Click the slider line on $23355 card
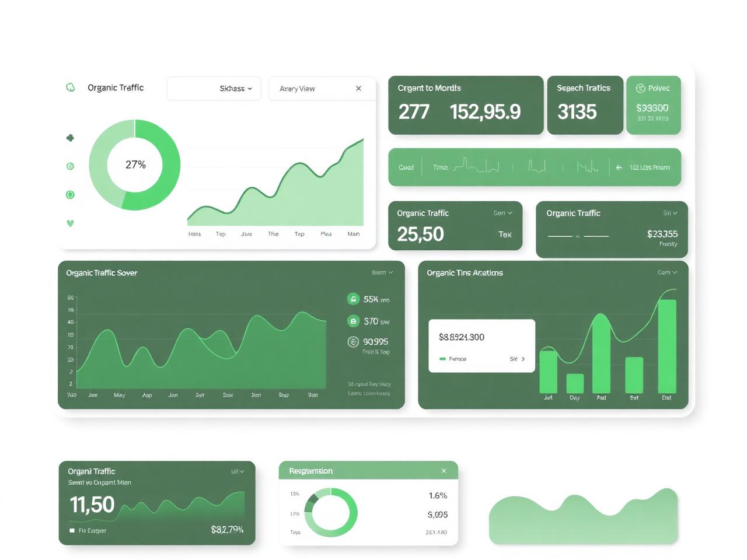This screenshot has width=747, height=560. click(x=578, y=236)
